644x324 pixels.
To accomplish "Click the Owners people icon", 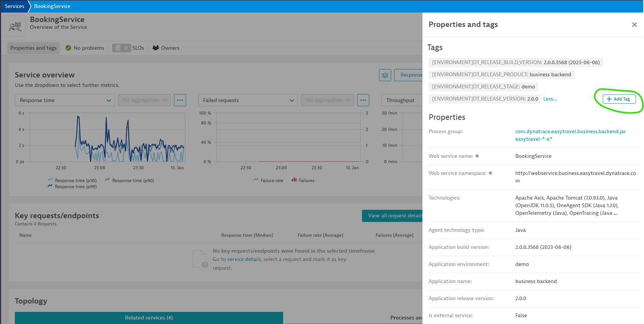I will pyautogui.click(x=155, y=48).
